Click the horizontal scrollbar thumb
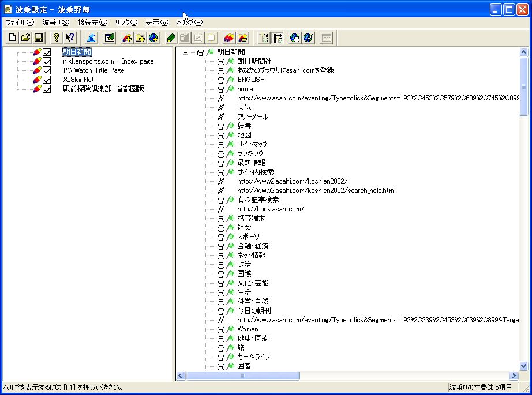 (242, 375)
